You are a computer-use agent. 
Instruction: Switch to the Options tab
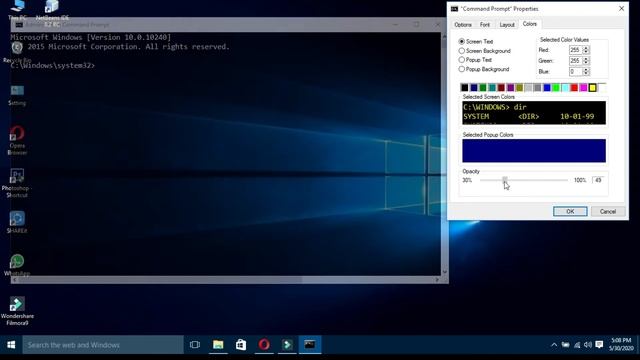coord(463,25)
